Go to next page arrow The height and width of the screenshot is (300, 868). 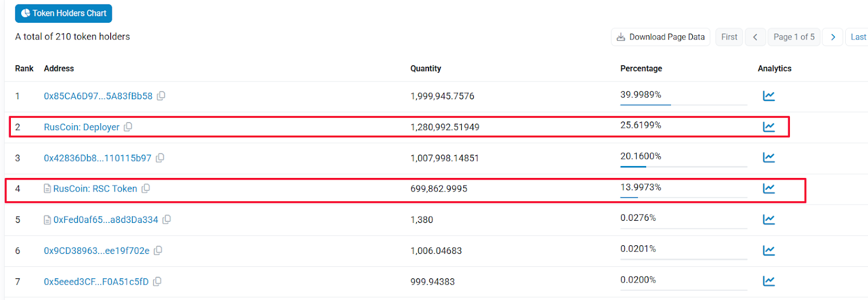pyautogui.click(x=833, y=37)
